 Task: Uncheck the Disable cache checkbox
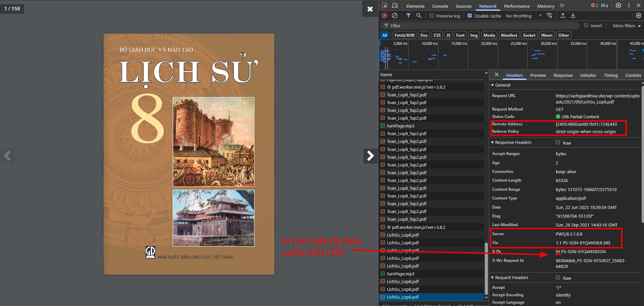click(470, 16)
